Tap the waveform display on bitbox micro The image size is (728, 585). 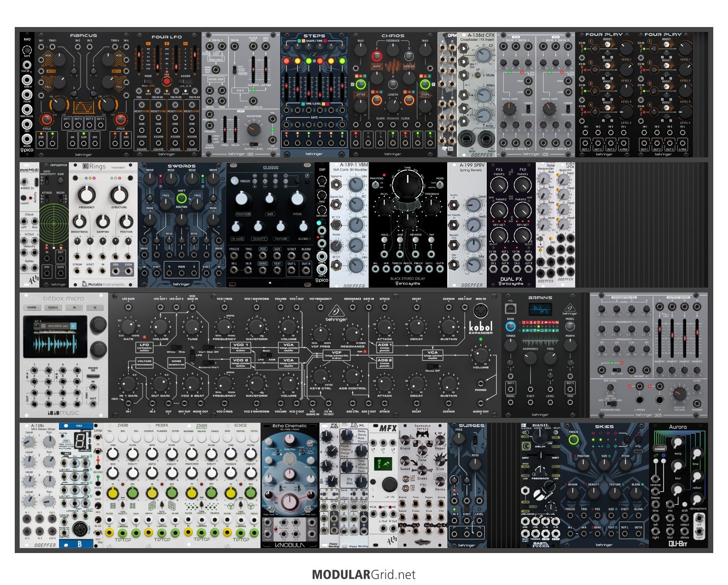[56, 337]
